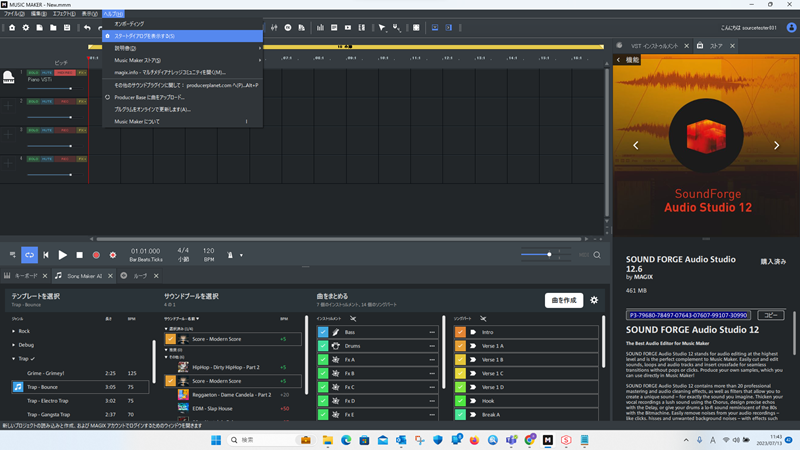This screenshot has width=800, height=450.
Task: Show next store banner with right arrow
Action: [x=777, y=145]
